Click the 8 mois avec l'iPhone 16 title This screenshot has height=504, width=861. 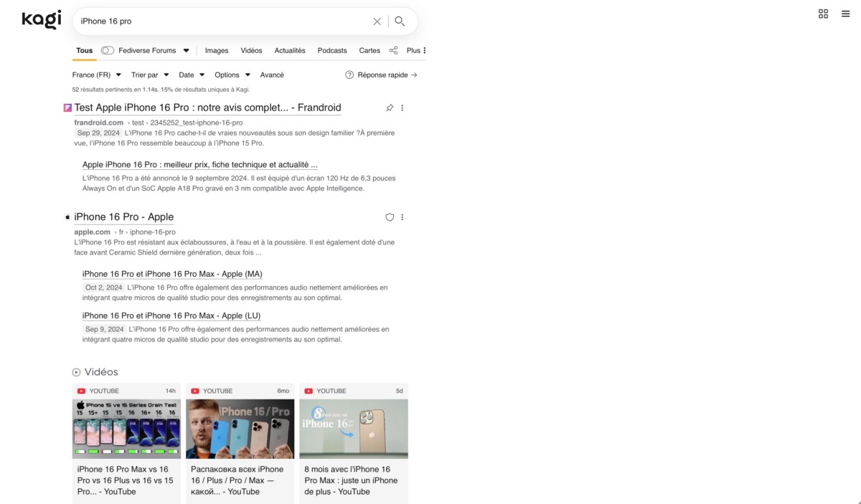click(x=352, y=480)
